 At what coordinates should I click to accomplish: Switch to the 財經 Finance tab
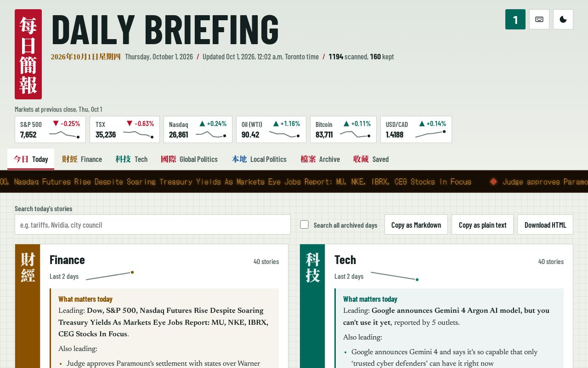tap(82, 159)
